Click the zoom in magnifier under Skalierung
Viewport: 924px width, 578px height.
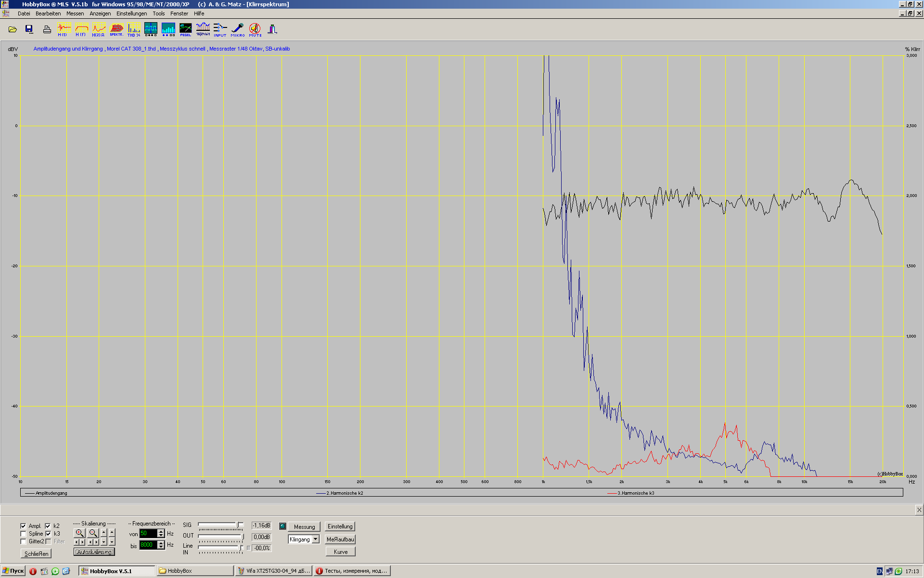pos(79,533)
